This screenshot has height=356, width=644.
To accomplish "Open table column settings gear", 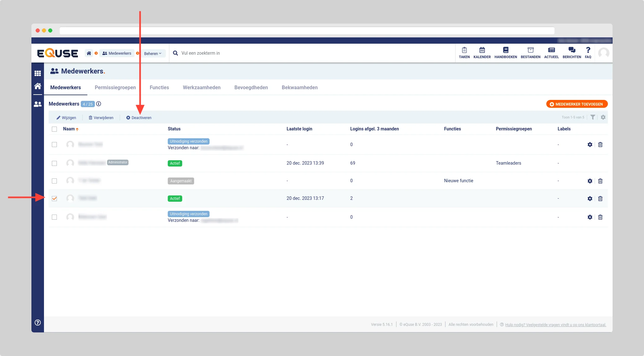I will (603, 117).
